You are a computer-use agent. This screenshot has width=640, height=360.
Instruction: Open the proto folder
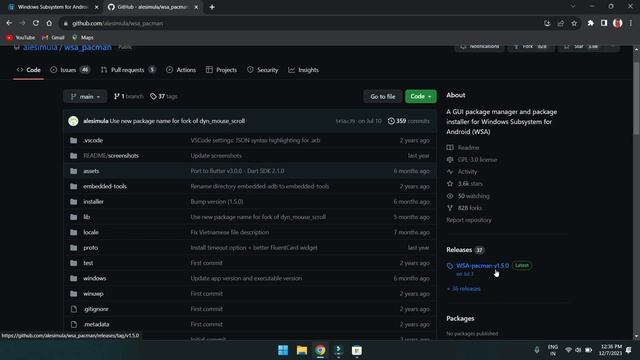[90, 248]
